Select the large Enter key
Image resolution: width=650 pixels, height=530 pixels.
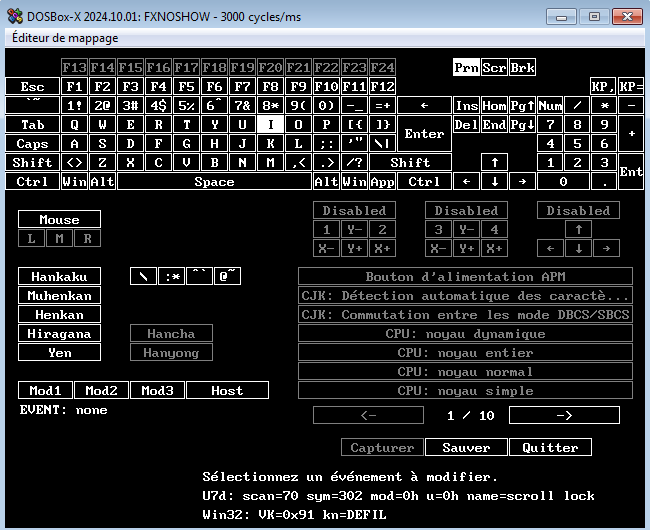click(x=424, y=134)
